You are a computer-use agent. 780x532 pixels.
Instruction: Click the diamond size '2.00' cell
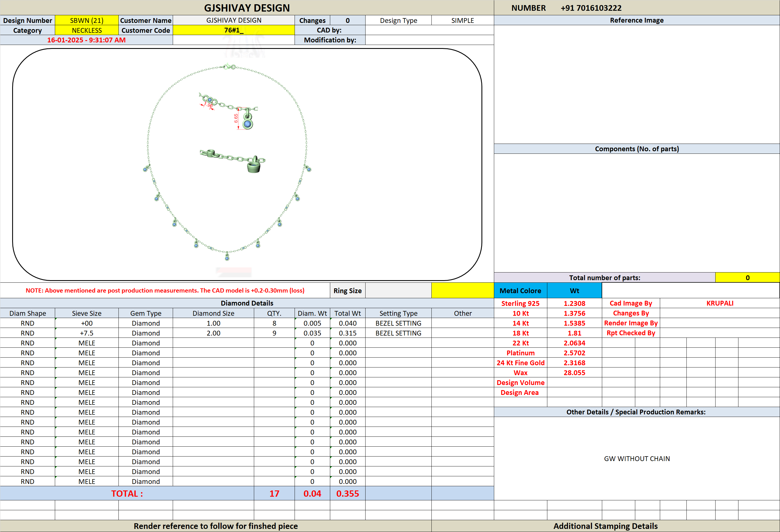[213, 333]
